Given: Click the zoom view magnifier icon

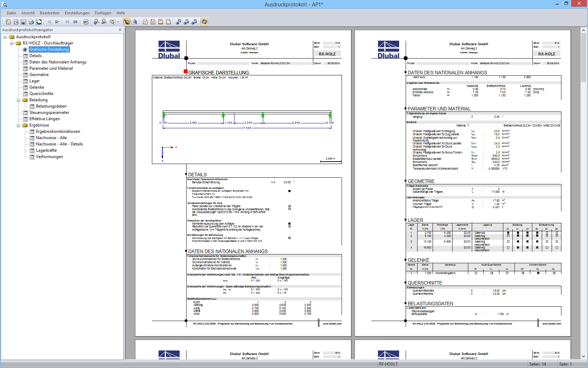Looking at the screenshot, I should [112, 22].
